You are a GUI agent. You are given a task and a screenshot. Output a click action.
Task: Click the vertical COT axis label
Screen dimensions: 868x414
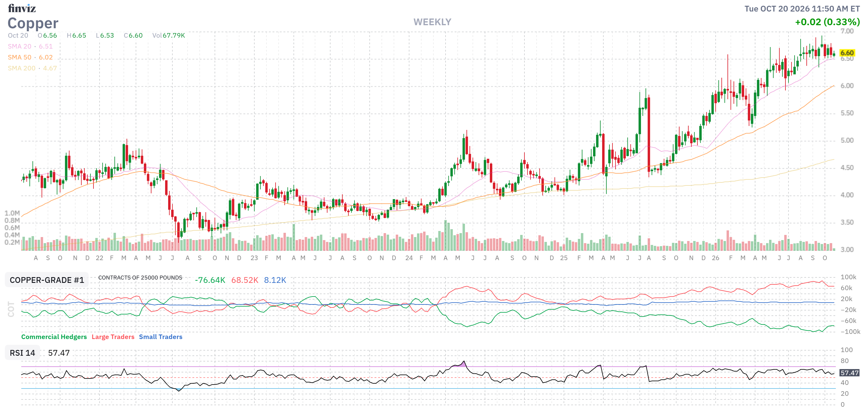click(x=11, y=309)
